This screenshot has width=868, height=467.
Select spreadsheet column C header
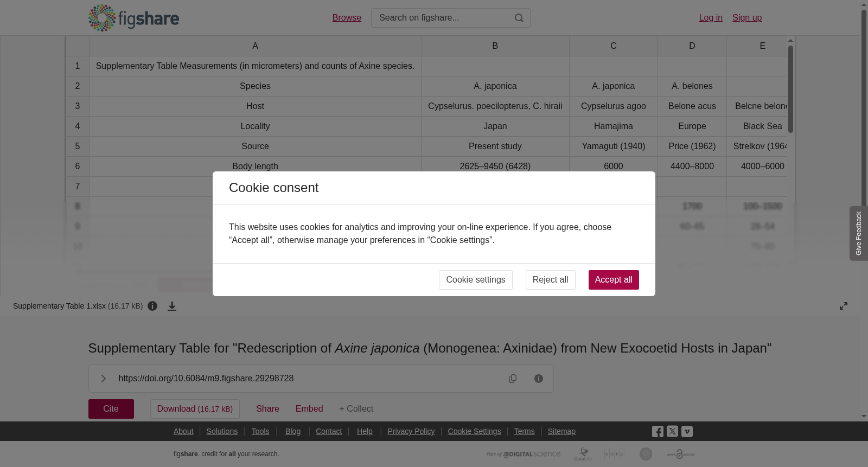pyautogui.click(x=614, y=46)
